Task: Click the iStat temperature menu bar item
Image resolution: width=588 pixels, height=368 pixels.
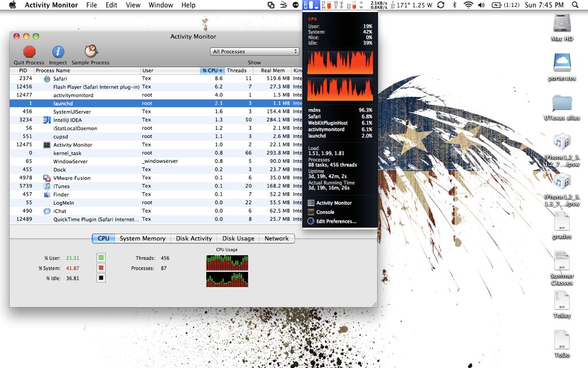Action: pos(412,5)
